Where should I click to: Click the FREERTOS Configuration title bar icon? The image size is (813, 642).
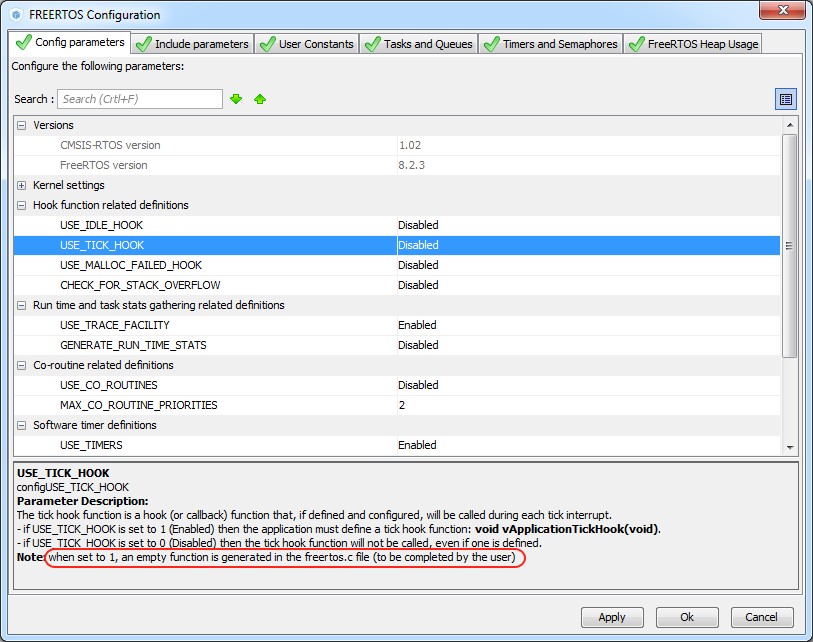pyautogui.click(x=16, y=15)
